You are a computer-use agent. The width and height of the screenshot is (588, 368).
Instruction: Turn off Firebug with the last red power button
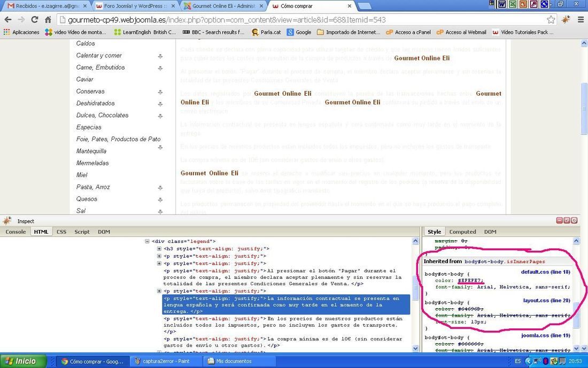574,220
